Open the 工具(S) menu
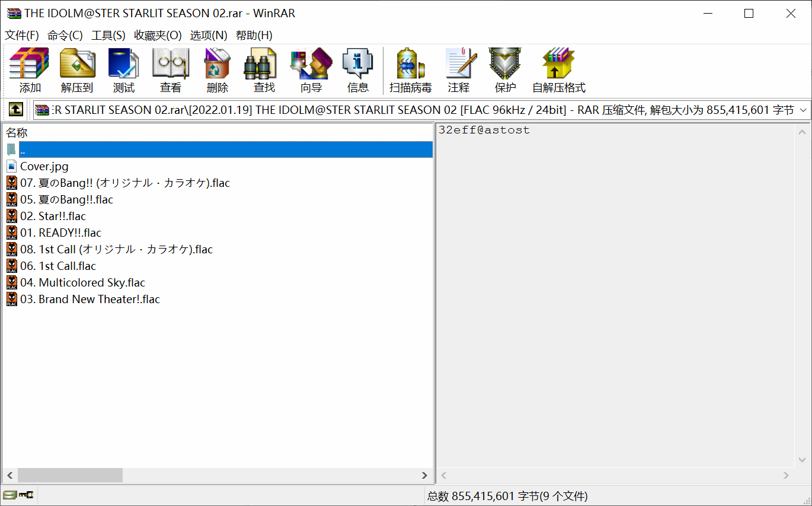The height and width of the screenshot is (506, 812). click(x=108, y=35)
